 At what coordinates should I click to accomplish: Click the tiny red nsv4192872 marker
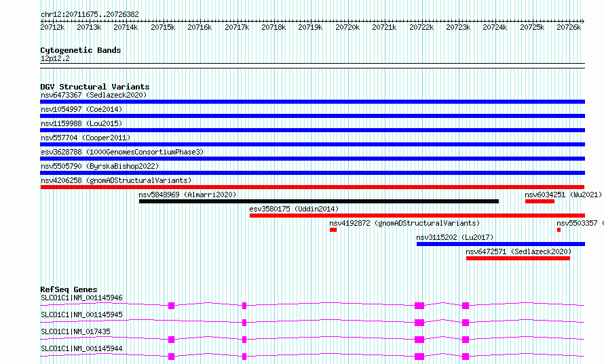coord(333,230)
